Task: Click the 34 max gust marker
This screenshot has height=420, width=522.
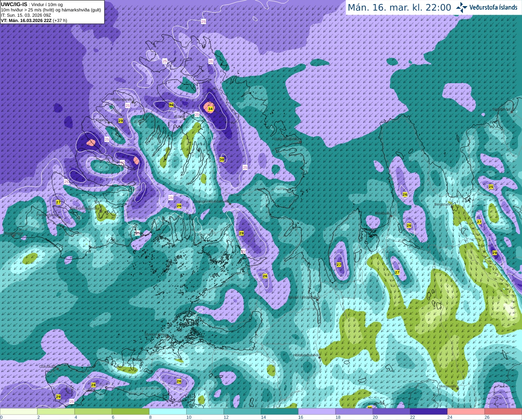Action: [210, 109]
